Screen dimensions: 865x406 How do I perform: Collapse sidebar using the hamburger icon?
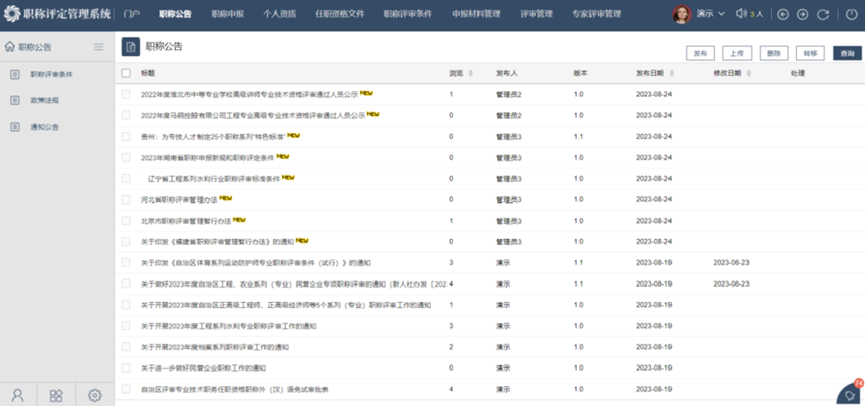(x=98, y=47)
